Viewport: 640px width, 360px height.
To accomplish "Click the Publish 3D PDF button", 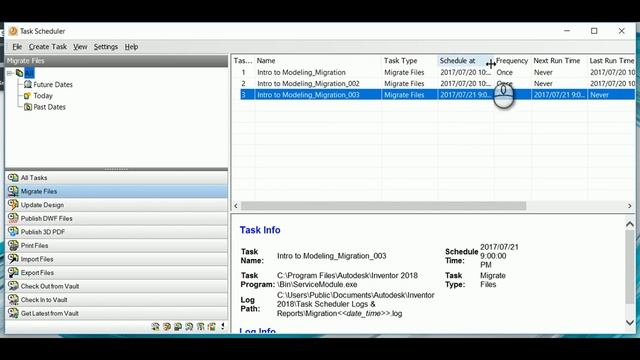I will [x=116, y=232].
